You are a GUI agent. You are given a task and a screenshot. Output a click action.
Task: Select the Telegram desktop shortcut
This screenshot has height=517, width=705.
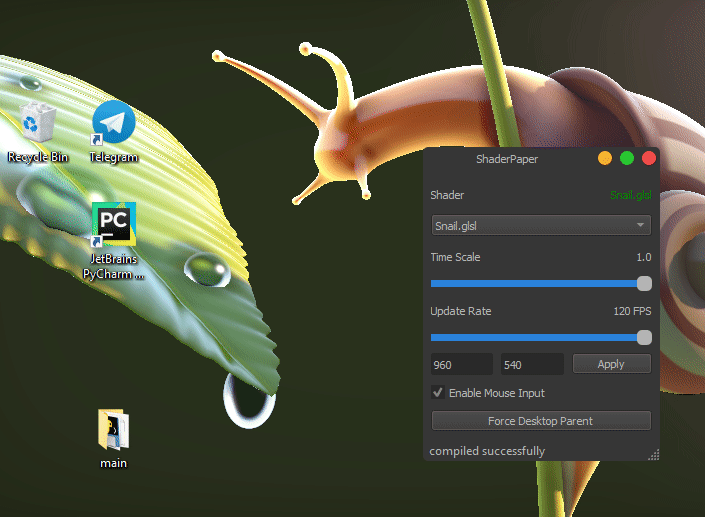[x=114, y=124]
